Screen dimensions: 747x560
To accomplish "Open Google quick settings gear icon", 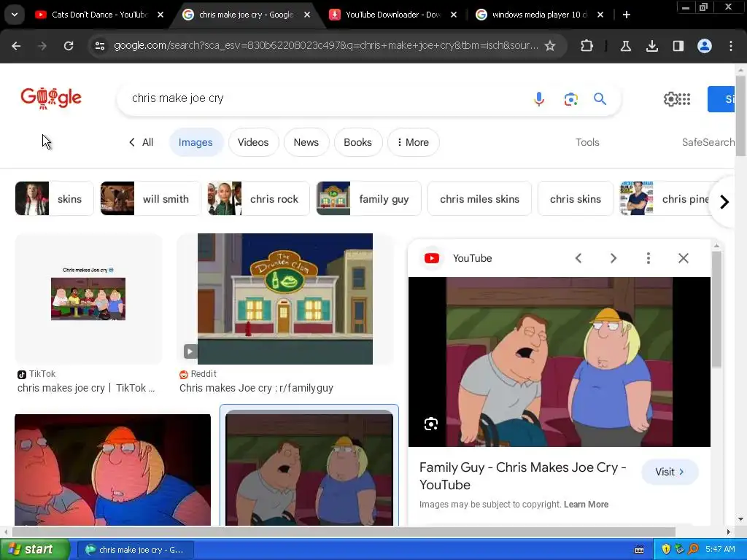I will click(x=670, y=99).
